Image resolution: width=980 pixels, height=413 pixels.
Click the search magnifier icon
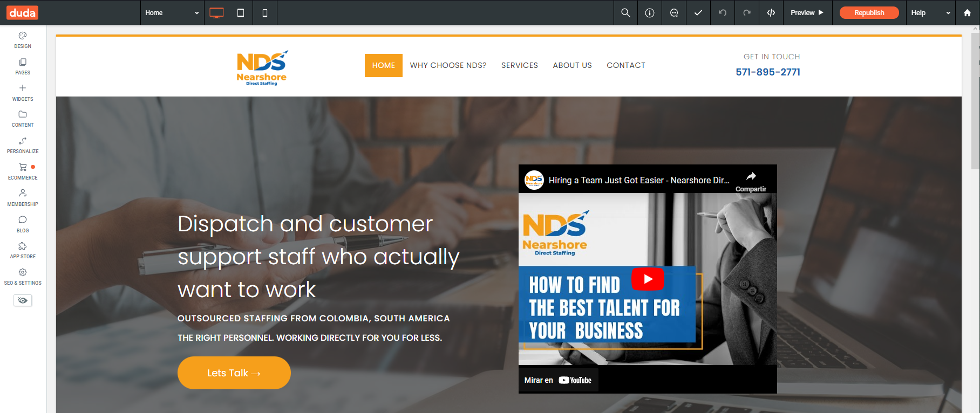[x=625, y=12]
